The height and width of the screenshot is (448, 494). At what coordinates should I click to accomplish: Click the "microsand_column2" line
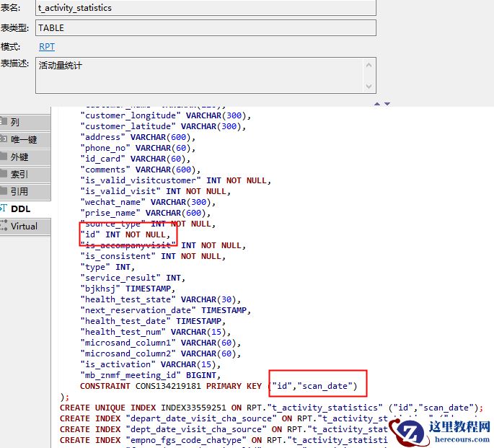[161, 353]
